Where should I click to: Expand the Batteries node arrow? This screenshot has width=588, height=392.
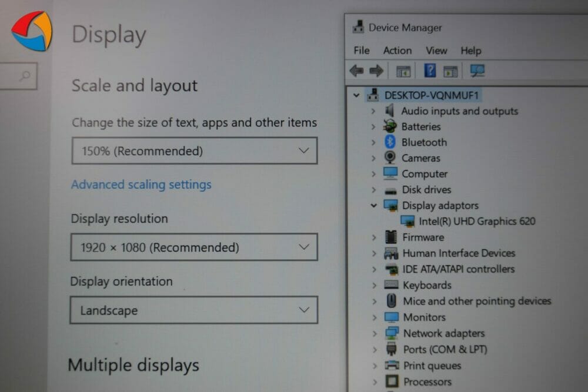click(x=373, y=127)
